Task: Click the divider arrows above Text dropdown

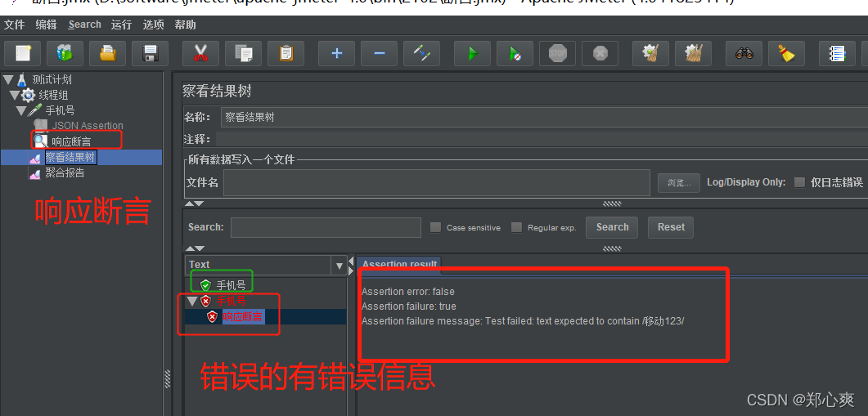Action: click(195, 248)
